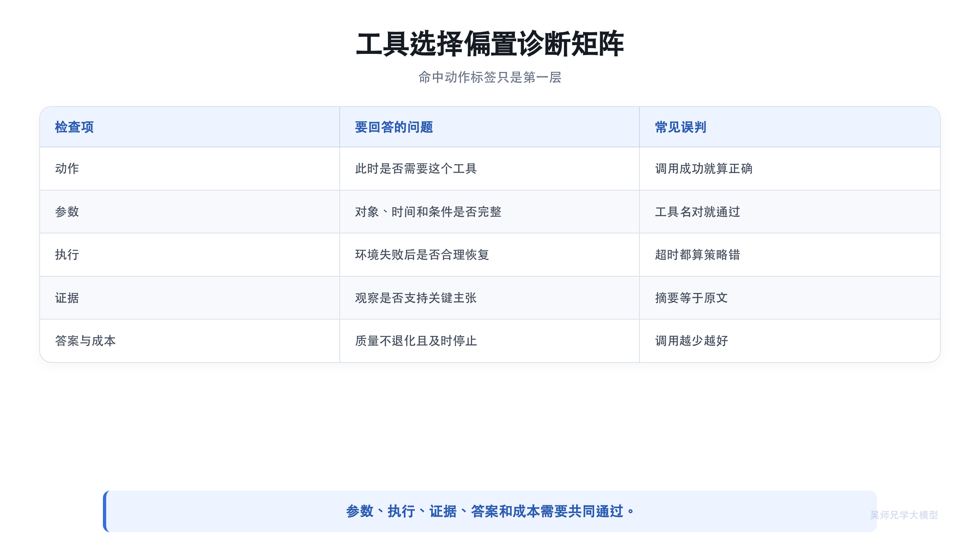Click the title 工具选择偏置诊断矩阵
The width and height of the screenshot is (980, 551).
[490, 44]
